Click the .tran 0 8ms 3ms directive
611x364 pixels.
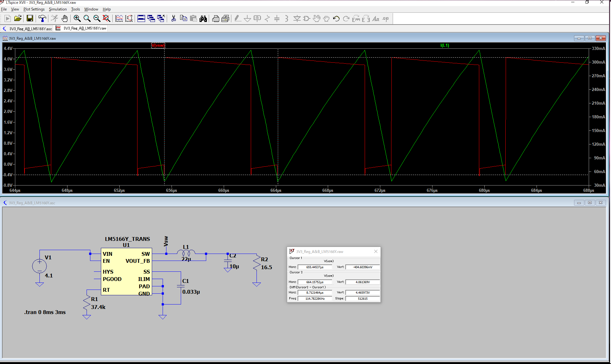click(45, 312)
